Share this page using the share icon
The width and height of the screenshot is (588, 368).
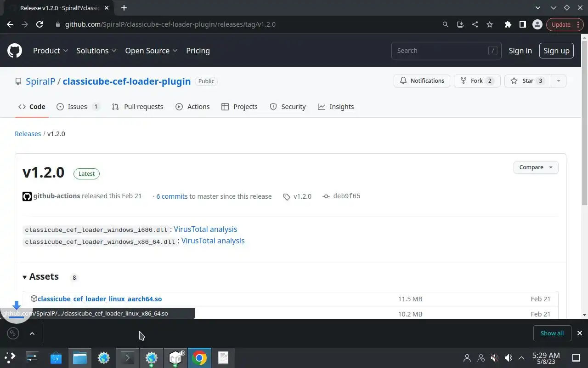point(475,24)
